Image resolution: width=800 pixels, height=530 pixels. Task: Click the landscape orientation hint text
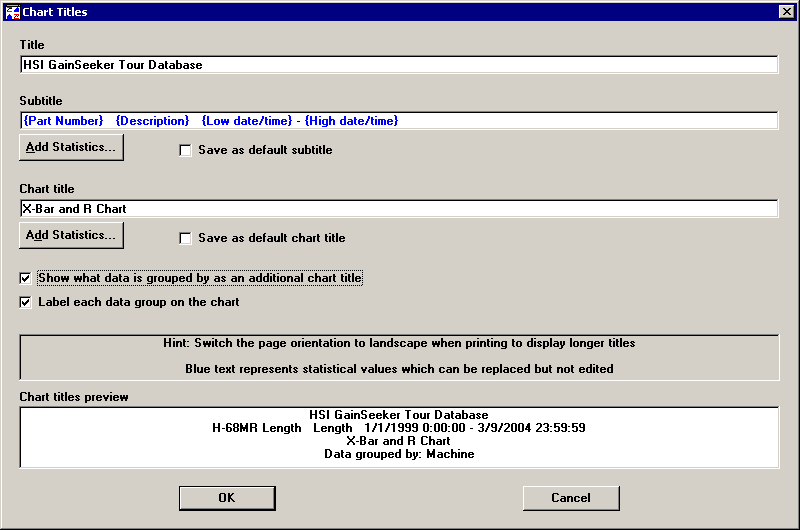399,343
